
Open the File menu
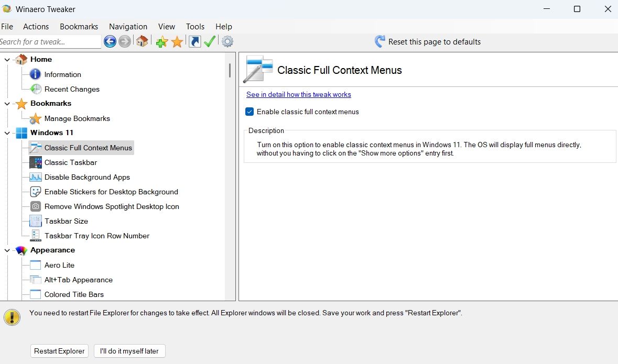tap(7, 26)
